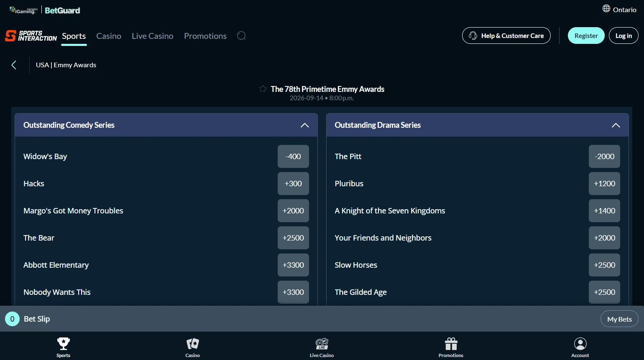Select Slow Horses odds +2500
The height and width of the screenshot is (360, 644).
(x=604, y=265)
